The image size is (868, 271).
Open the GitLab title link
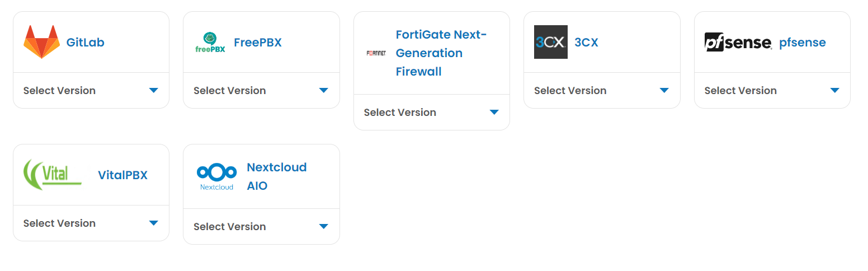(85, 43)
